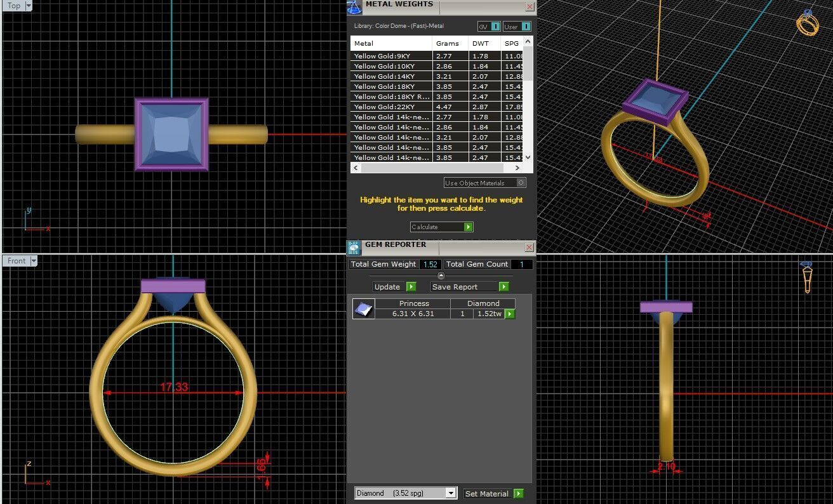The image size is (833, 504).
Task: Click the Total Gem Count value 1
Action: click(521, 264)
